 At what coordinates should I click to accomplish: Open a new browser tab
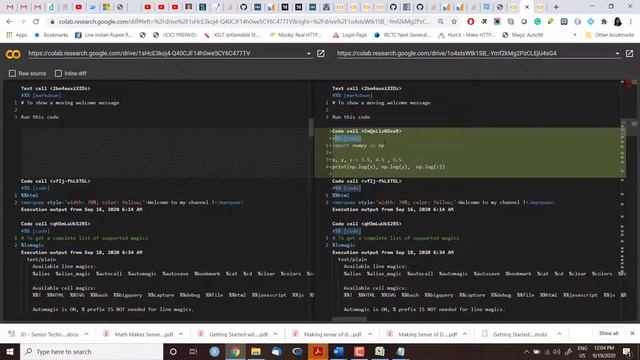[x=556, y=7]
